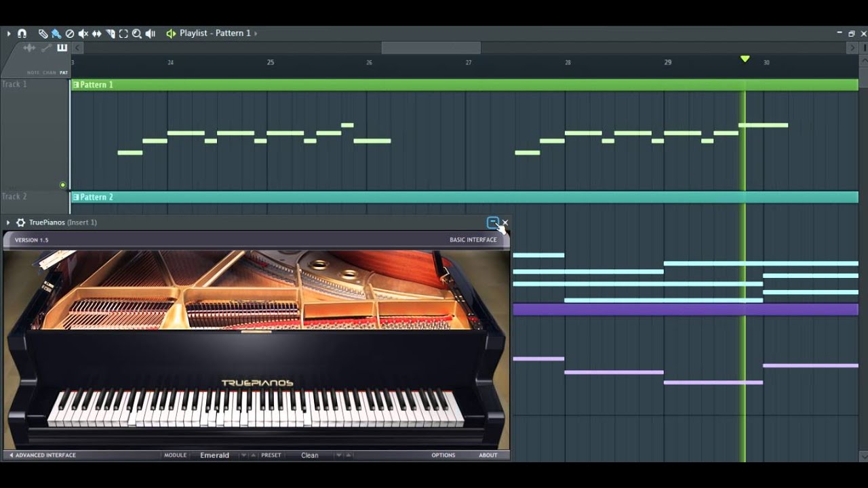Viewport: 868px width, 488px height.
Task: Select previous module with up arrow
Action: (x=254, y=455)
